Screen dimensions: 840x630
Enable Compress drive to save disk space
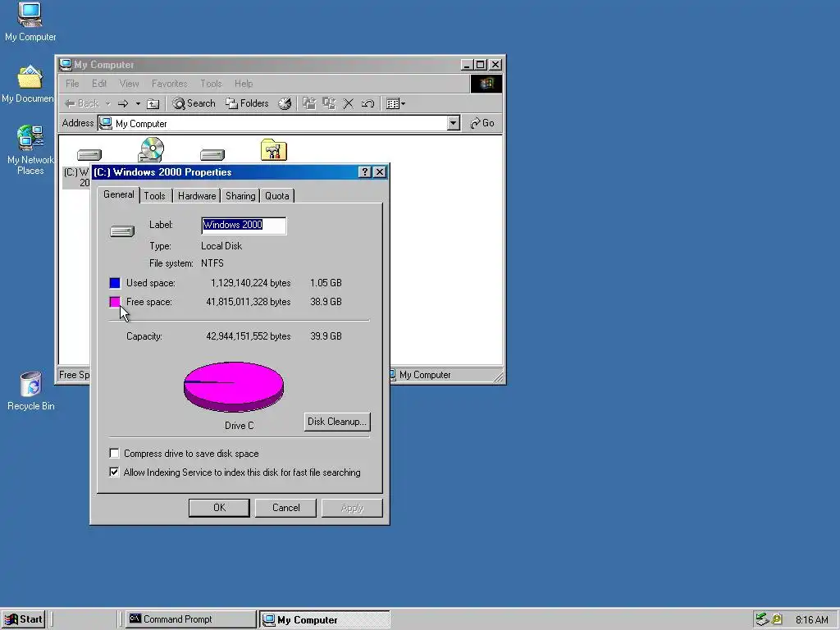click(114, 454)
